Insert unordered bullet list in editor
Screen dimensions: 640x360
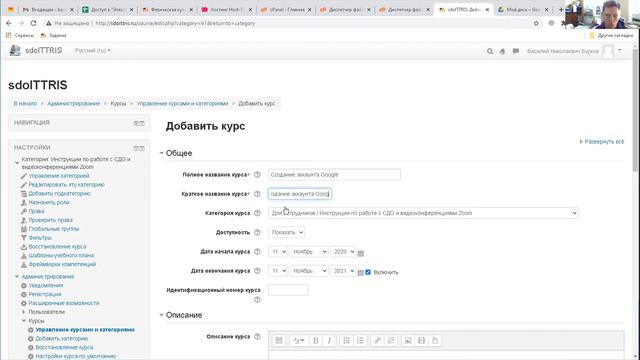tap(346, 340)
